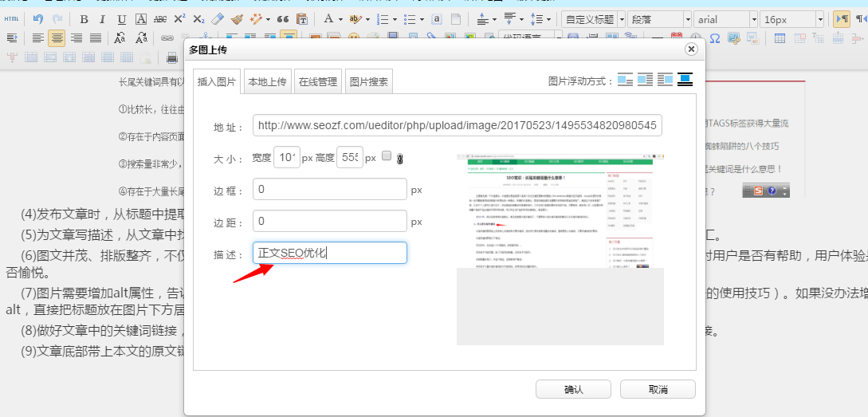
Task: Select the left float image option
Action: [x=645, y=80]
